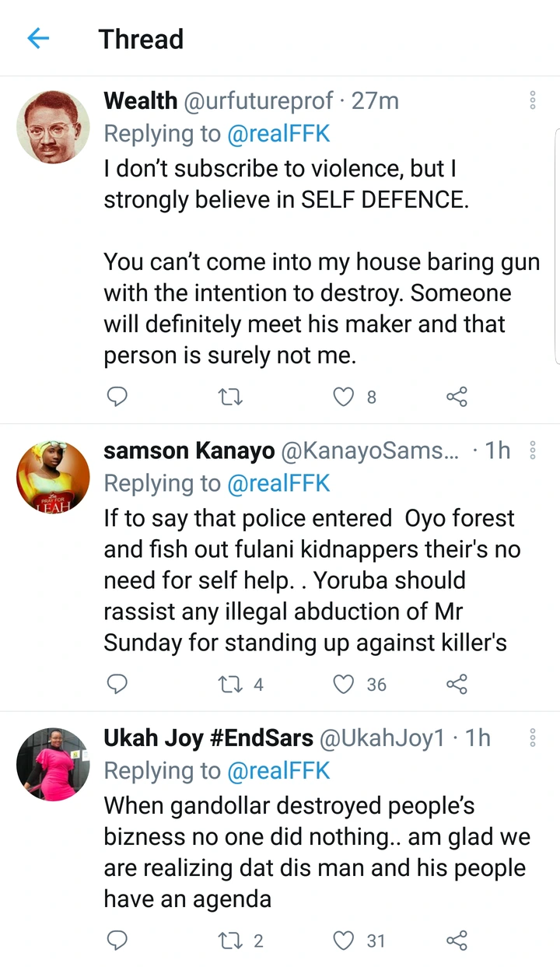
Task: Open @realFFK link in Wealth's reply
Action: [x=278, y=134]
